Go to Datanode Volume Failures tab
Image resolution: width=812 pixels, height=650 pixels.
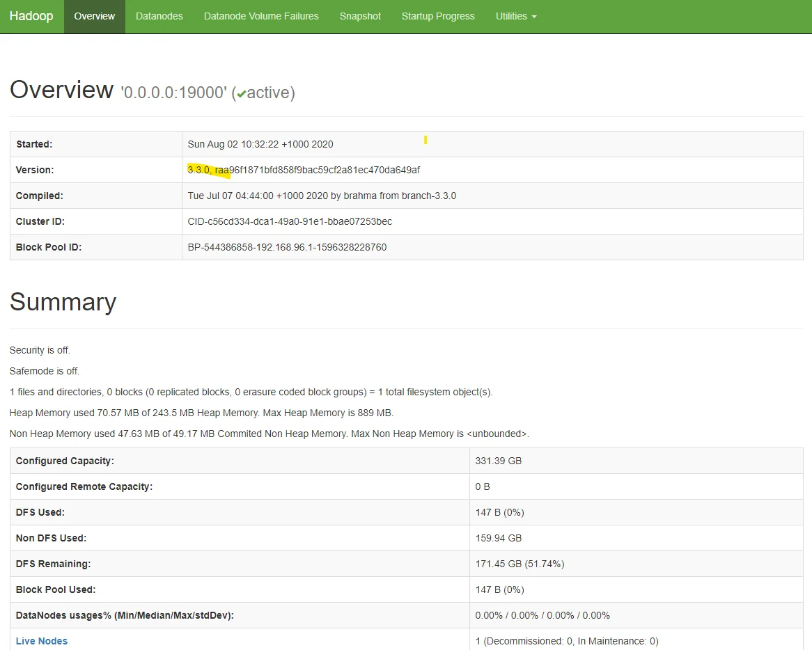click(261, 16)
